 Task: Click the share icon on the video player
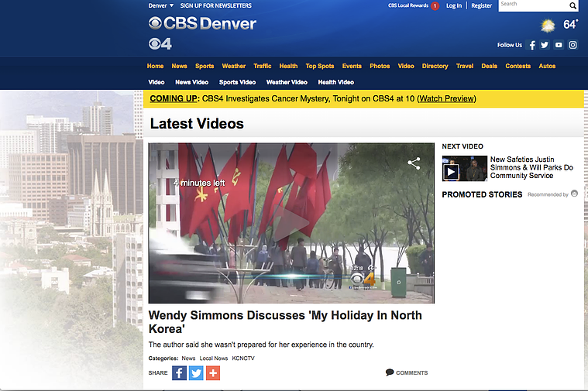click(414, 163)
